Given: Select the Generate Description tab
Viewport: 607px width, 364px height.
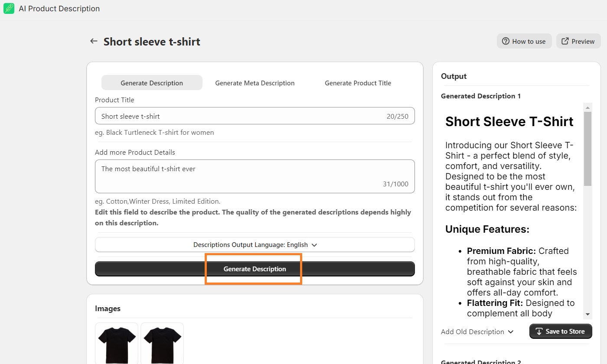Looking at the screenshot, I should 152,82.
